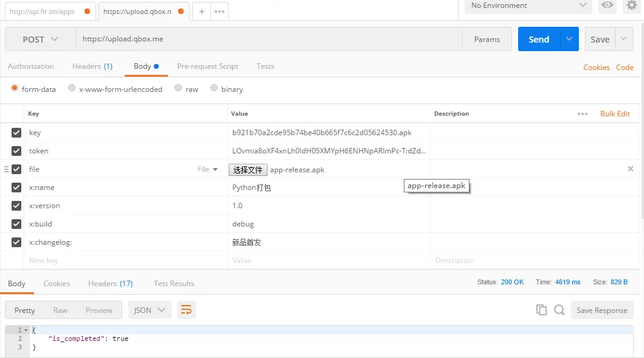Open the No Environment dropdown
Viewport: 644px width, 358px height.
click(x=528, y=5)
